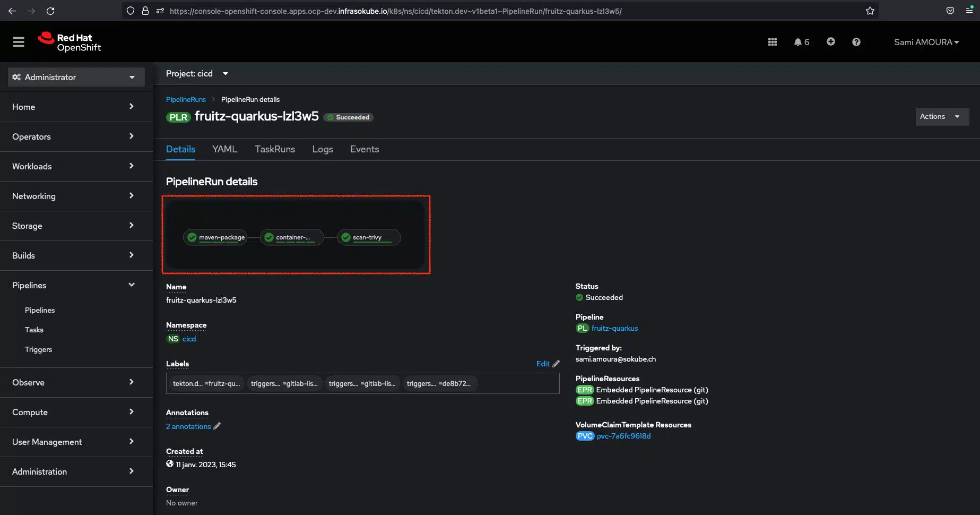The width and height of the screenshot is (980, 515).
Task: Reload the page with browser refresh icon
Action: (x=50, y=11)
